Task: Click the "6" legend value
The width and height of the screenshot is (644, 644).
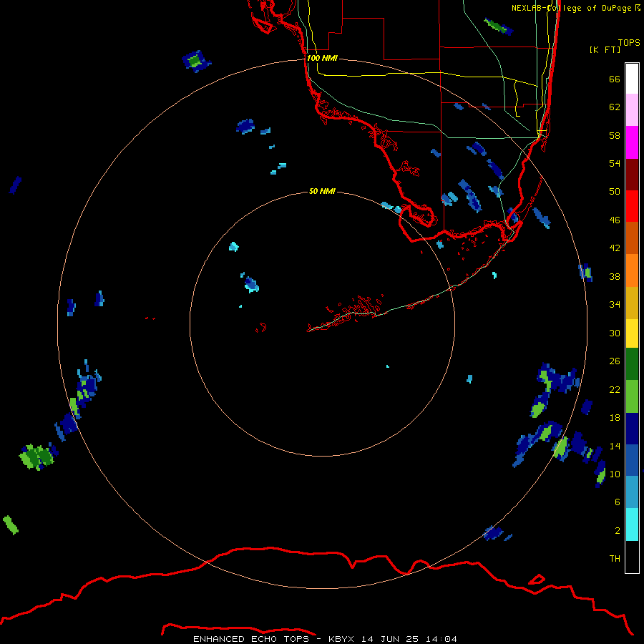Action: [618, 502]
